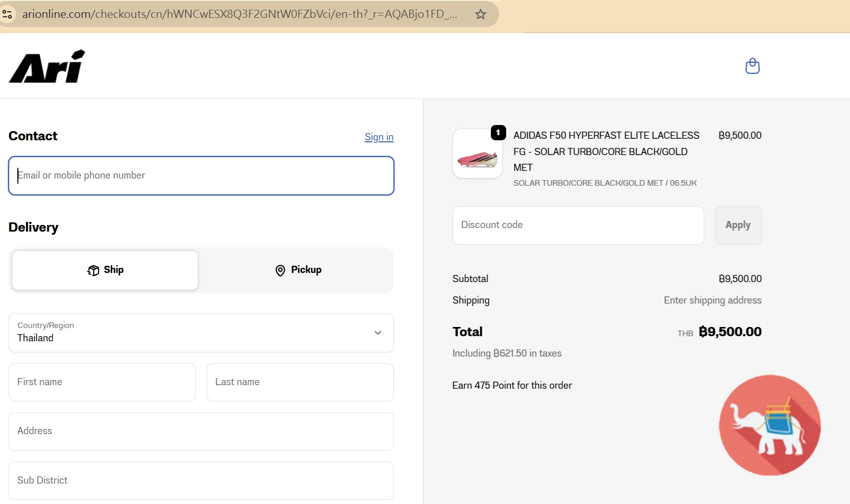Open the elephant chat widget
The width and height of the screenshot is (850, 504).
[x=770, y=425]
